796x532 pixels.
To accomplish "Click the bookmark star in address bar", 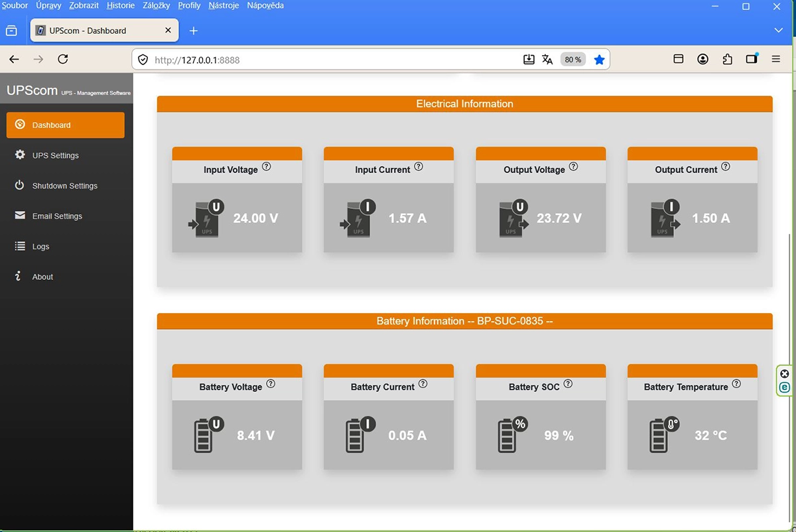I will tap(599, 60).
